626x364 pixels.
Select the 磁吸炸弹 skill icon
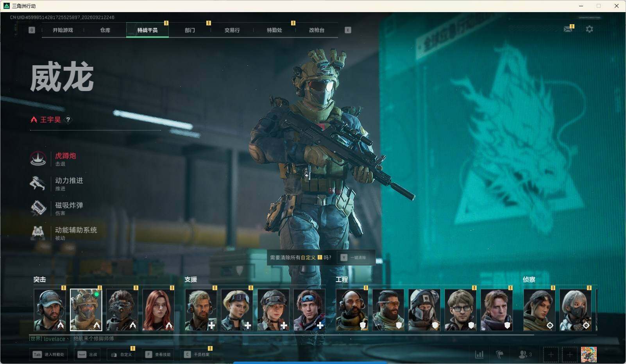38,208
